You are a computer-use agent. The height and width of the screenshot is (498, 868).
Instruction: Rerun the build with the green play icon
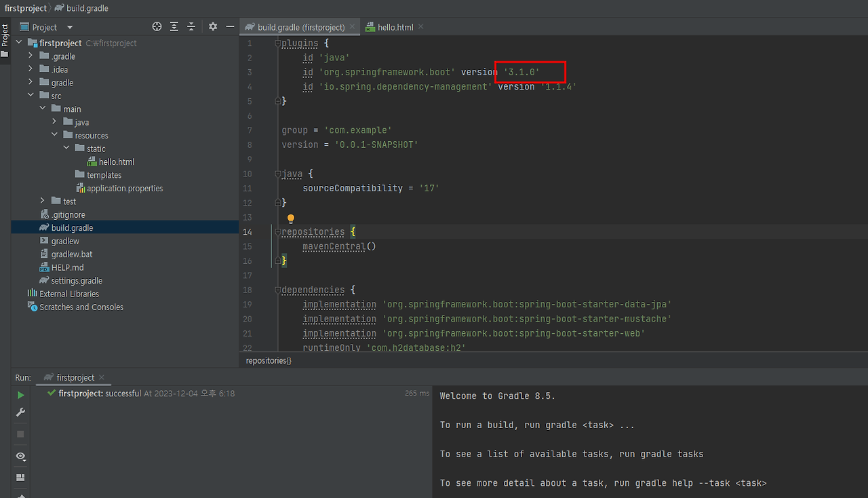(x=20, y=395)
